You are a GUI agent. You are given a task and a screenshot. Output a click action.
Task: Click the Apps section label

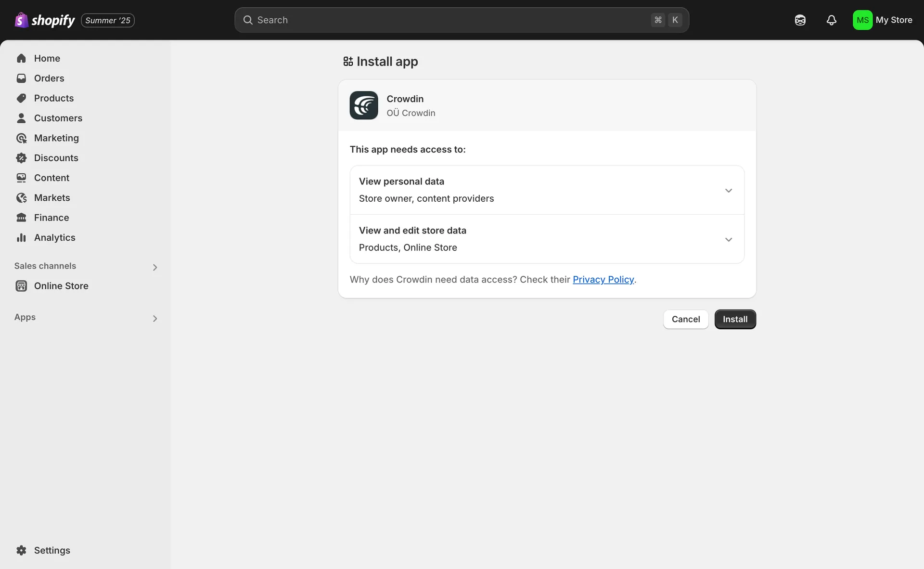pos(25,317)
